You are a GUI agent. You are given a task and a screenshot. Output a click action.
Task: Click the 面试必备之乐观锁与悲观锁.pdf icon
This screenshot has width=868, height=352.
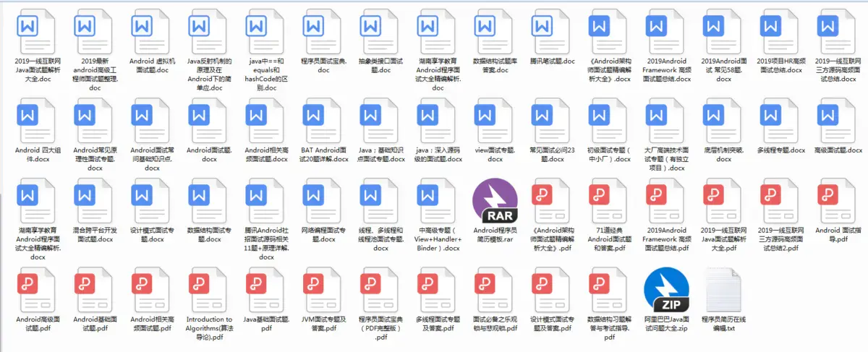point(495,290)
